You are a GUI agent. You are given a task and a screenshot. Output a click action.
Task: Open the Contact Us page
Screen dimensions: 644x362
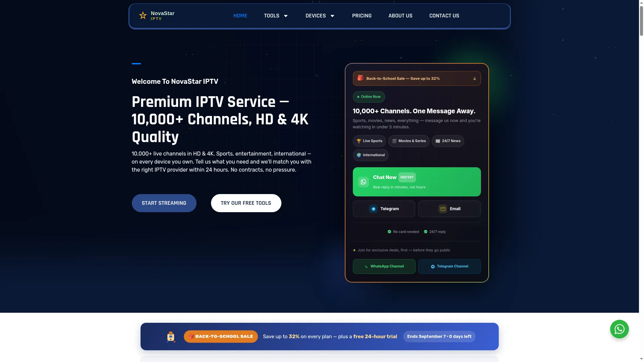coord(444,16)
